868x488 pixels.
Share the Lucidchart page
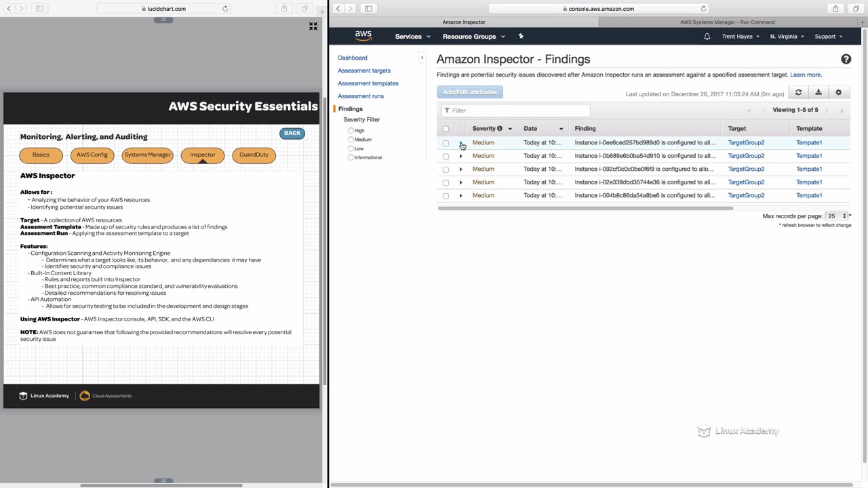[x=284, y=8]
